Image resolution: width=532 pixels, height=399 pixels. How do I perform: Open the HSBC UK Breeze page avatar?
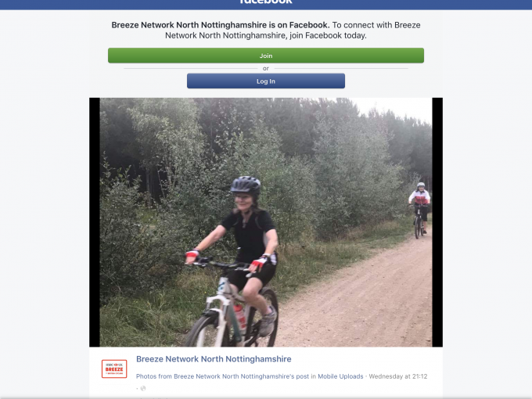coord(114,368)
